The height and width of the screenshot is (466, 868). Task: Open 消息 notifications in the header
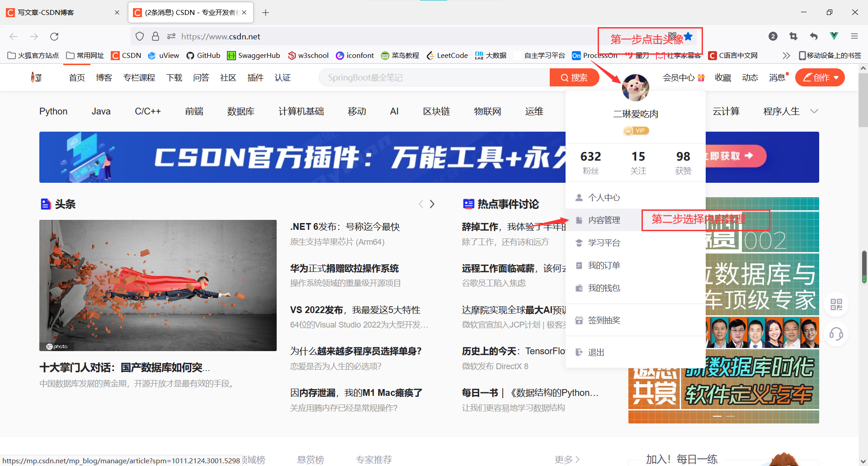778,77
